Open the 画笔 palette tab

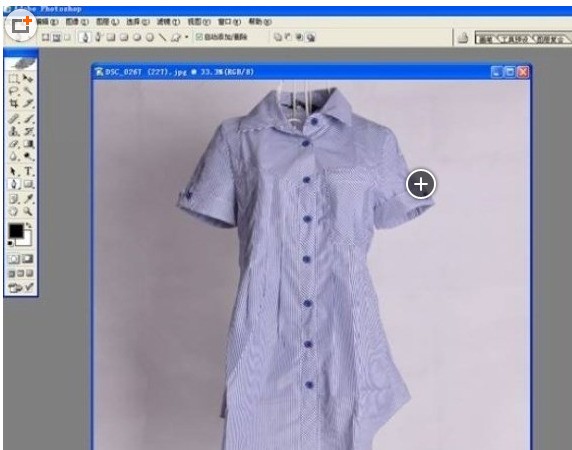[486, 39]
